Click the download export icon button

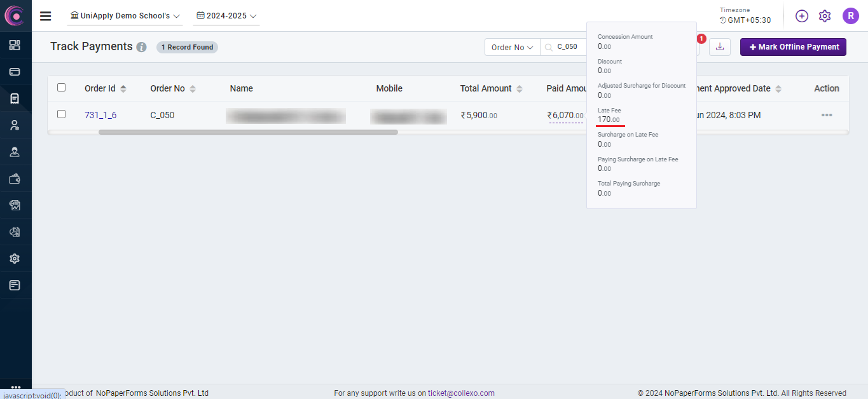719,47
